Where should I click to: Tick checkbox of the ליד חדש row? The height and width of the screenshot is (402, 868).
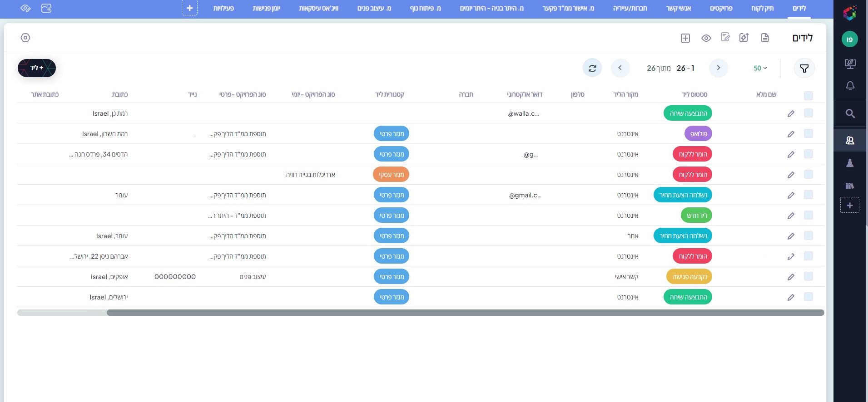(808, 215)
